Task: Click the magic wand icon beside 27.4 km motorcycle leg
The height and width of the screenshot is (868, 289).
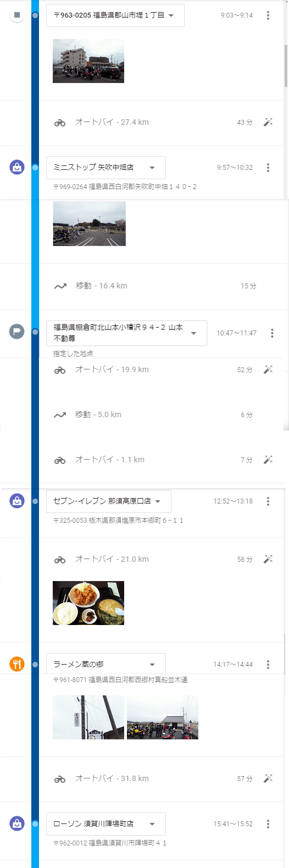Action: click(268, 122)
